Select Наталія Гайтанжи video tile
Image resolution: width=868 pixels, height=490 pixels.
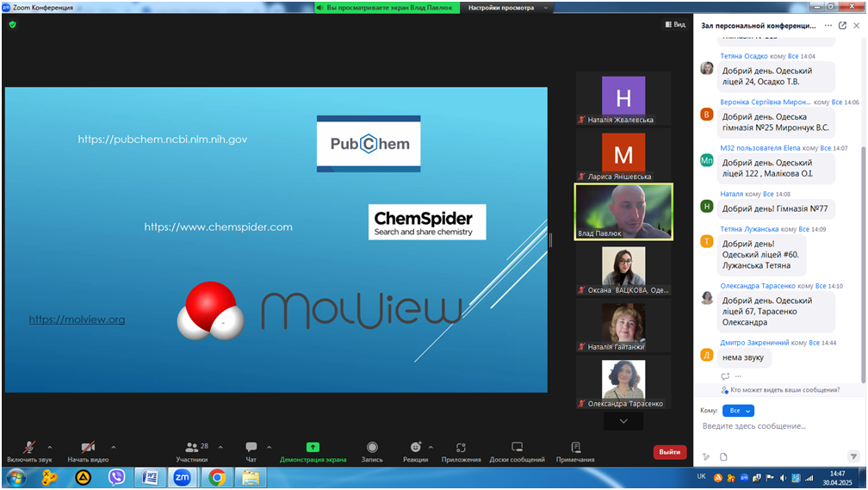point(623,326)
